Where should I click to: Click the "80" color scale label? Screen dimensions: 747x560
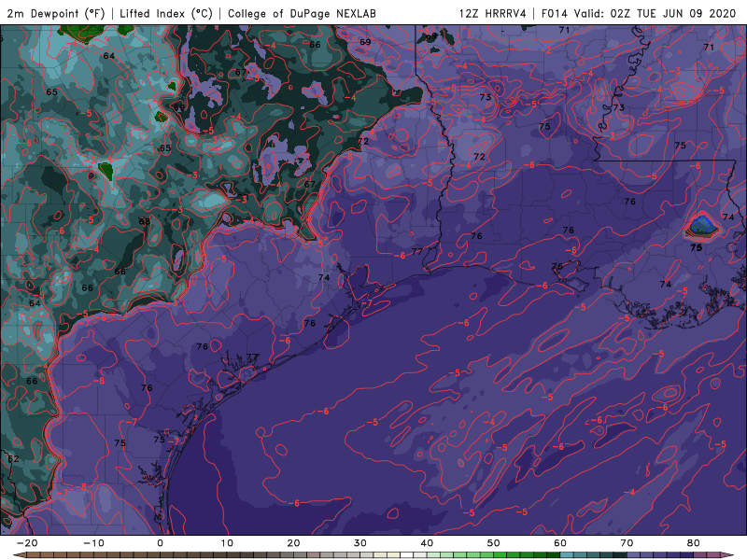coord(694,543)
